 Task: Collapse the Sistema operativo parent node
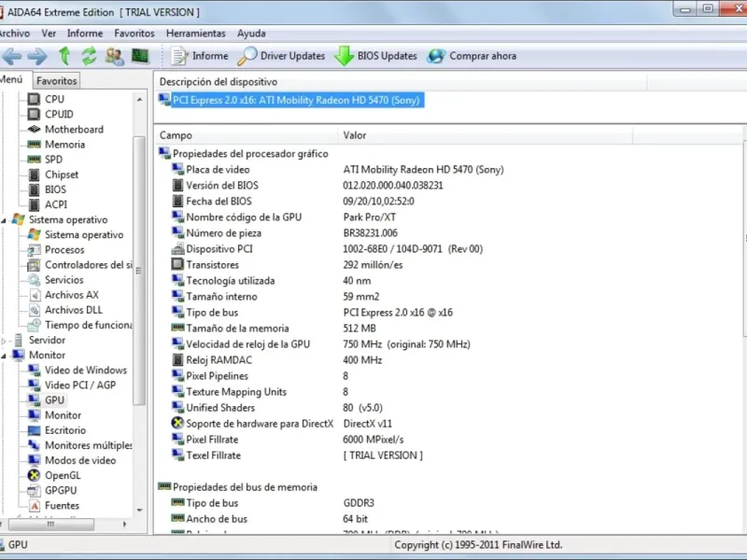click(4, 220)
